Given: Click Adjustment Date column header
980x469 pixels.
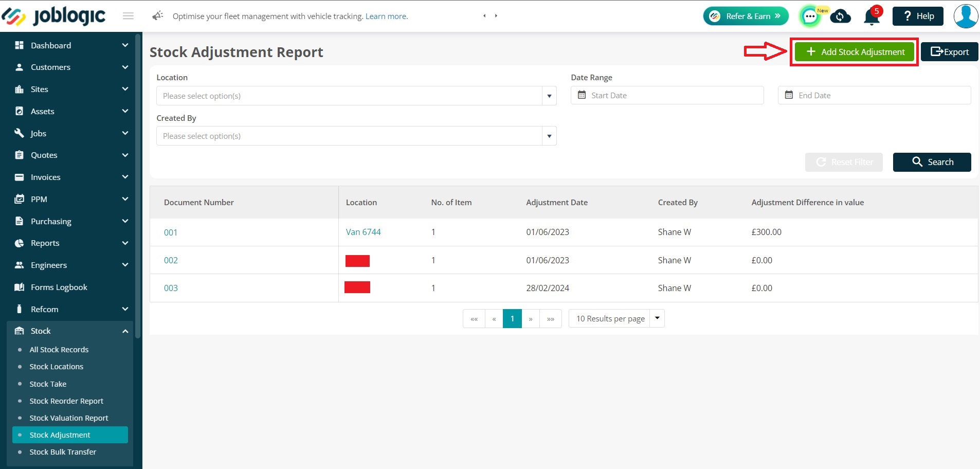Looking at the screenshot, I should click(557, 203).
